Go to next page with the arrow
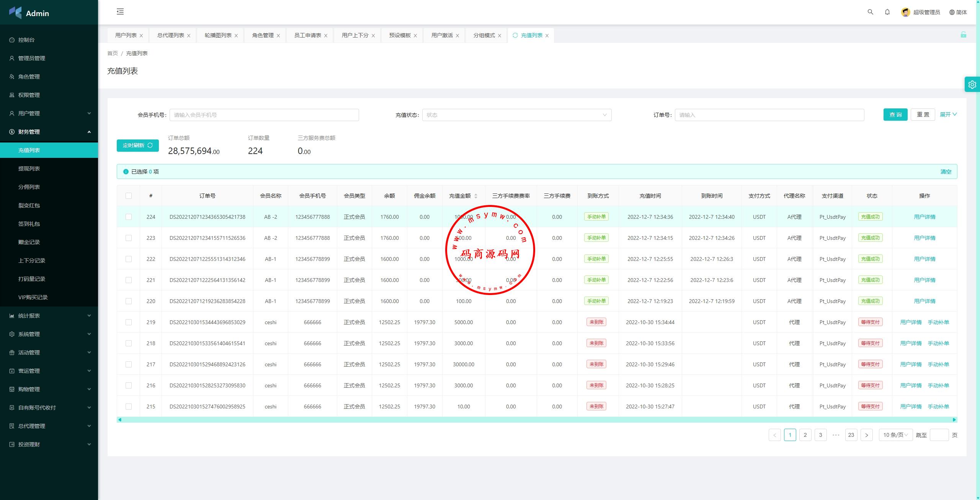This screenshot has width=980, height=500. click(867, 435)
